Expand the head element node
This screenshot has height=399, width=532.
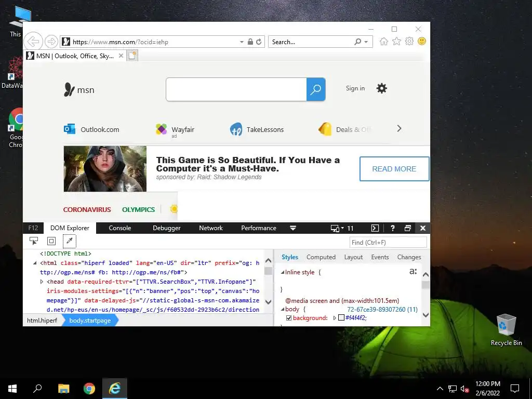42,282
